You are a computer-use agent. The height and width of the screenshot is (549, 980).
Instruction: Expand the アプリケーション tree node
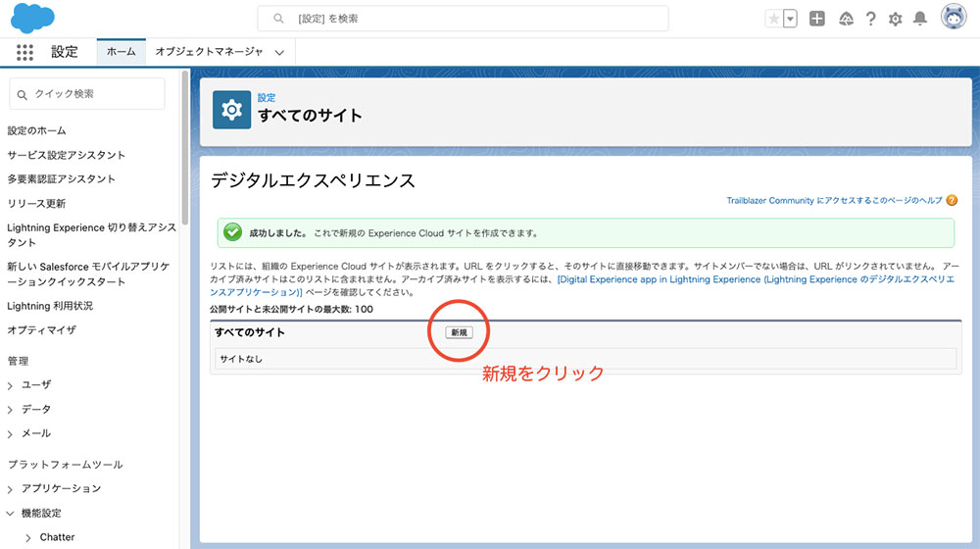click(10, 489)
